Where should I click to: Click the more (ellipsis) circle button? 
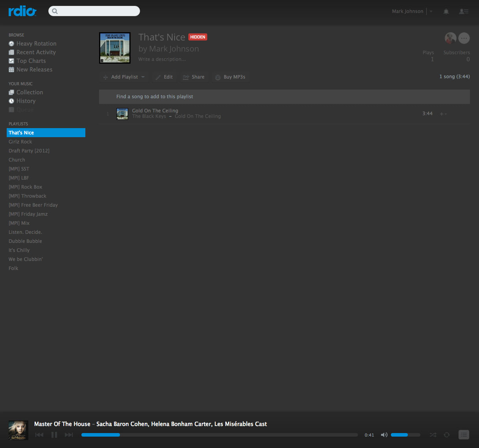tap(464, 38)
